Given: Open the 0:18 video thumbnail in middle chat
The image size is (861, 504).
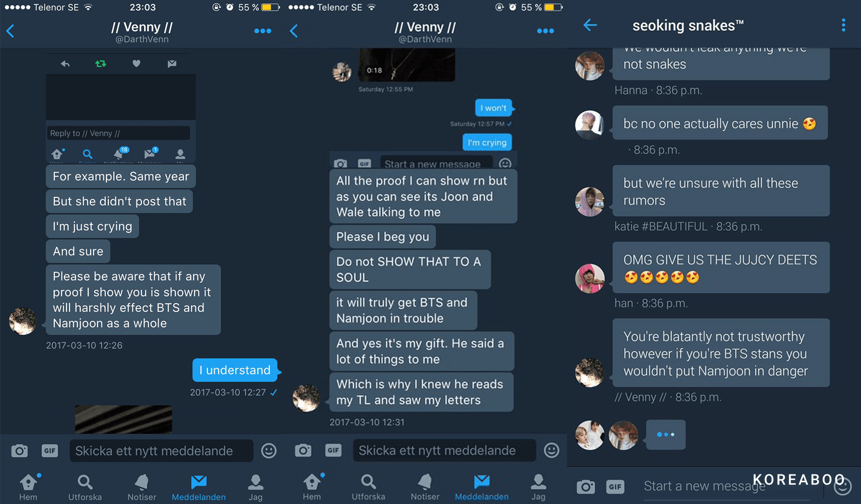Looking at the screenshot, I should click(407, 64).
